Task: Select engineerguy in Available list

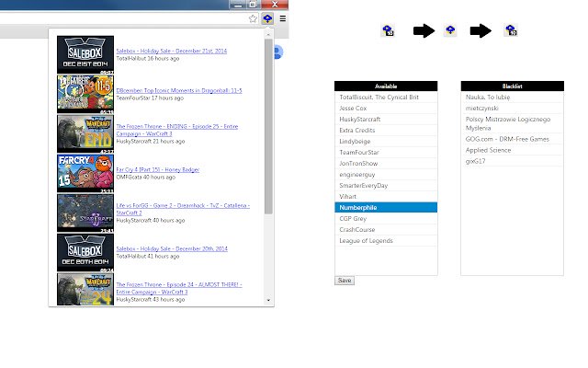Action: point(386,174)
